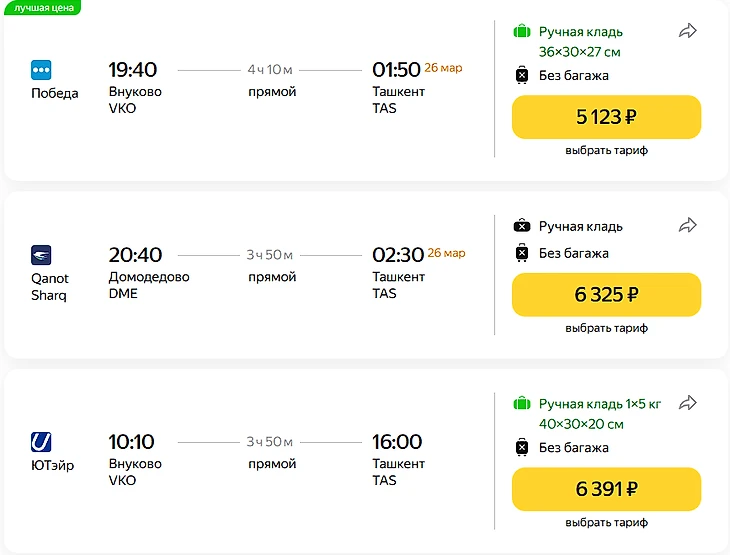The width and height of the screenshot is (730, 555).
Task: Share the Qanot Sharq flight offer
Action: point(688,226)
